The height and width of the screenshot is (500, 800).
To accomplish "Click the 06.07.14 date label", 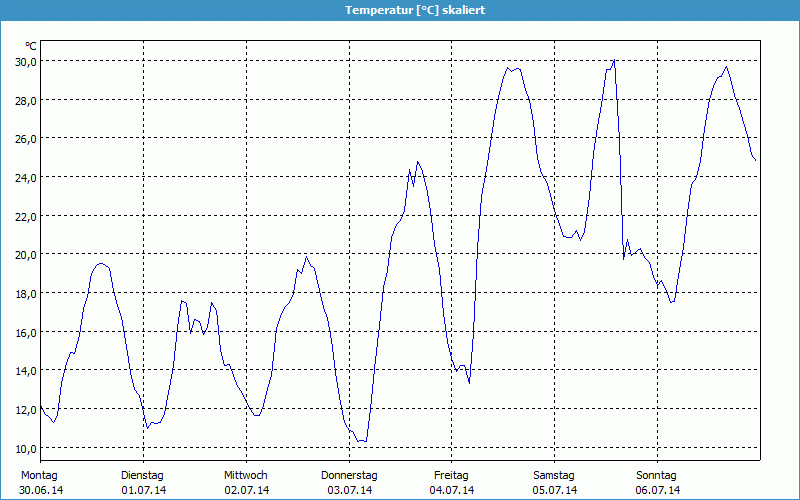I will pos(657,490).
